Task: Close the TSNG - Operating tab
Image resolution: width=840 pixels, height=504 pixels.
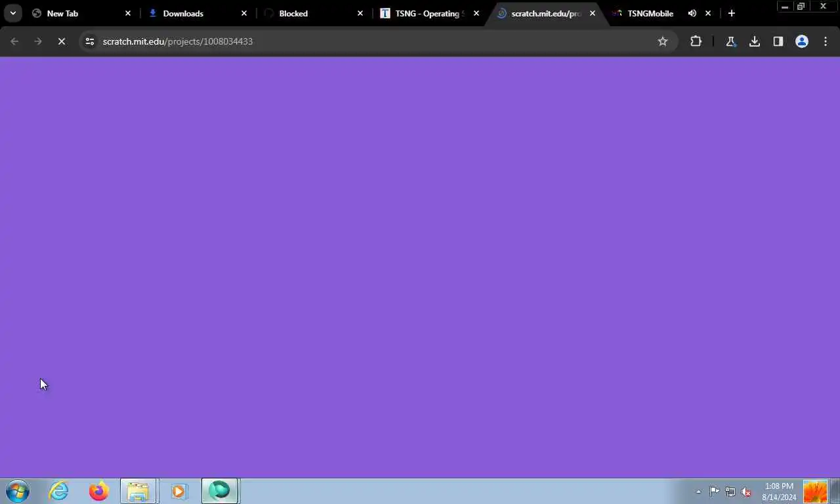Action: coord(476,13)
